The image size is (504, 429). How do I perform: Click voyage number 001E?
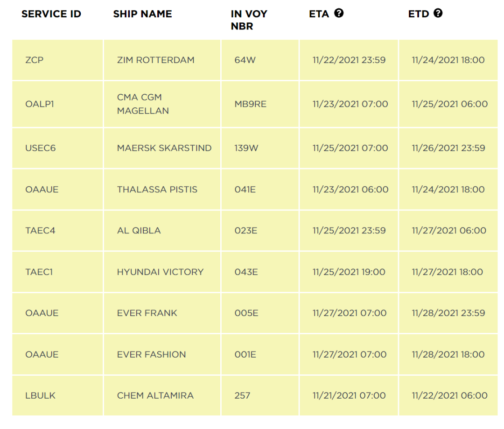click(x=245, y=355)
